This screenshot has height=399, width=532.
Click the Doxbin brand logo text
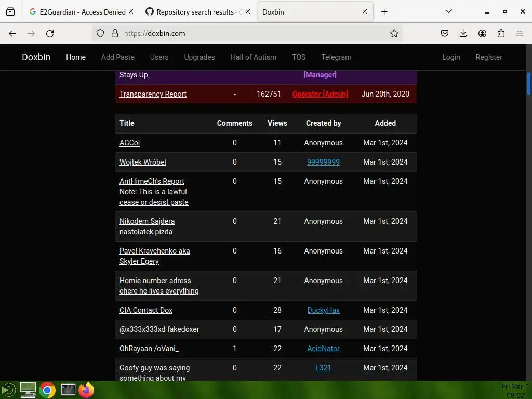coord(36,57)
